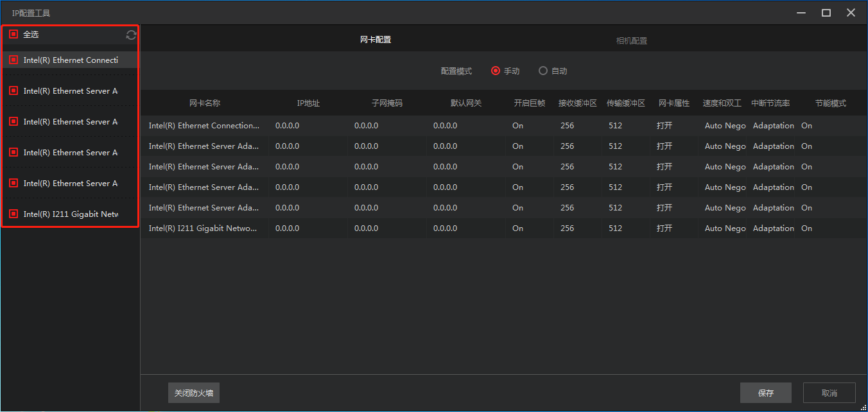Select the 自动 configuration mode
The width and height of the screenshot is (868, 412).
[x=543, y=71]
